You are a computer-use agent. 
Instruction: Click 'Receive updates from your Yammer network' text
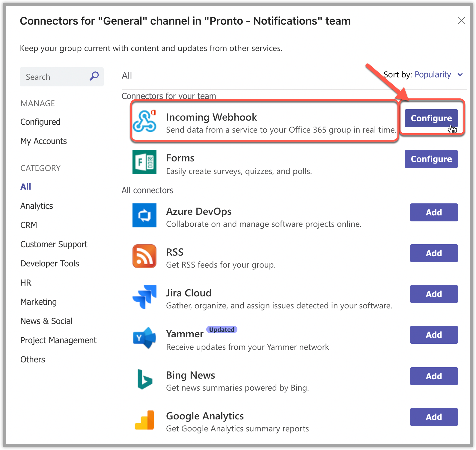click(x=248, y=347)
